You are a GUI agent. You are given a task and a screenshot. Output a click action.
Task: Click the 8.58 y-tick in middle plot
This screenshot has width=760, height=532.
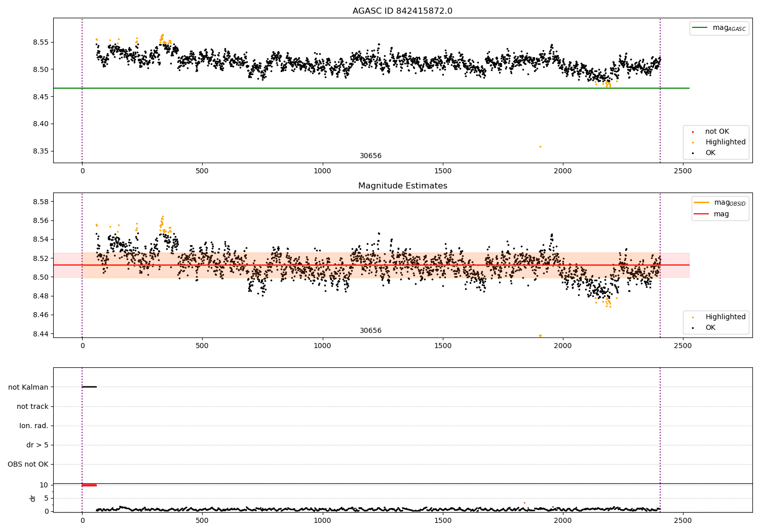point(40,202)
